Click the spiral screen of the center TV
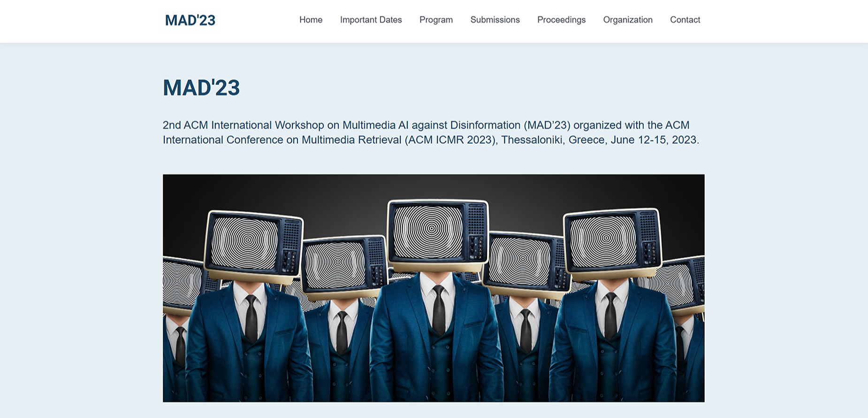 coord(428,230)
